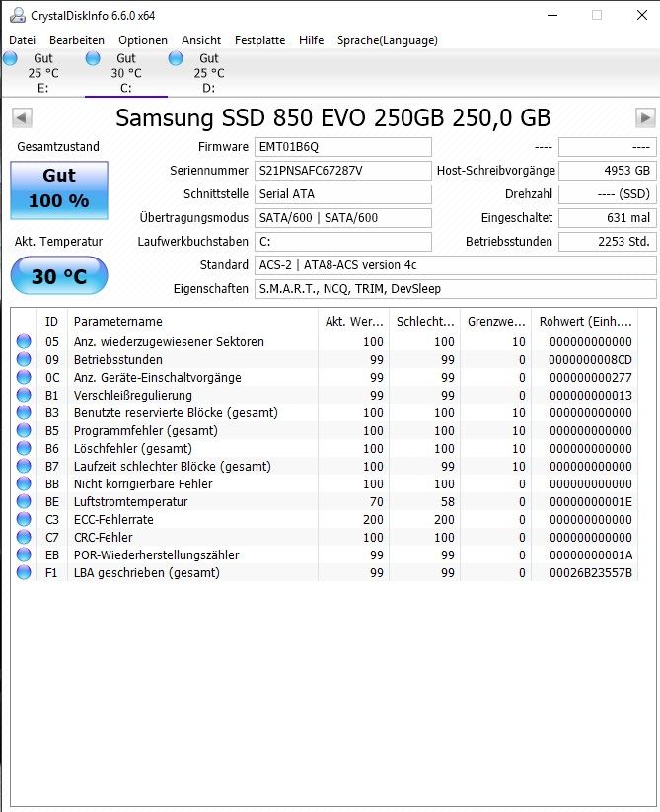Select the Programmfehler (gesamt) row
This screenshot has width=660, height=812.
pos(325,430)
